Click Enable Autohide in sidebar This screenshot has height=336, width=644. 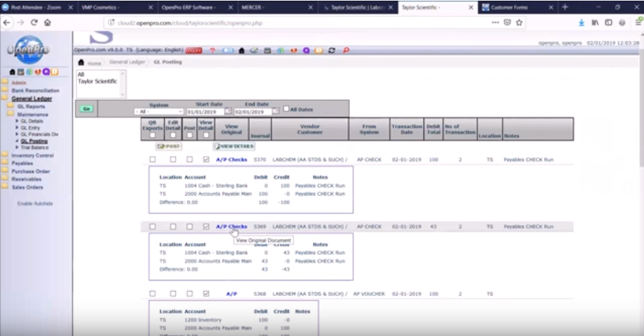[35, 204]
